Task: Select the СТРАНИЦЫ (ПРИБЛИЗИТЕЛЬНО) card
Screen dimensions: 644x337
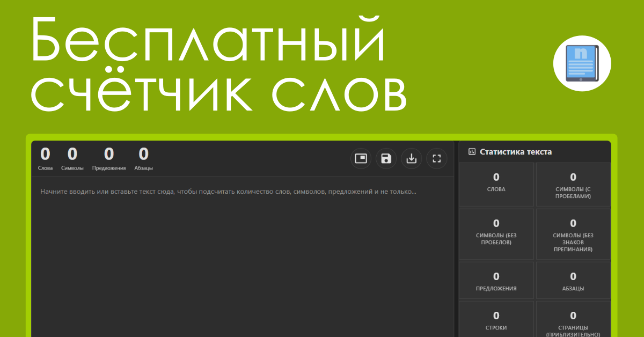Action: 573,319
